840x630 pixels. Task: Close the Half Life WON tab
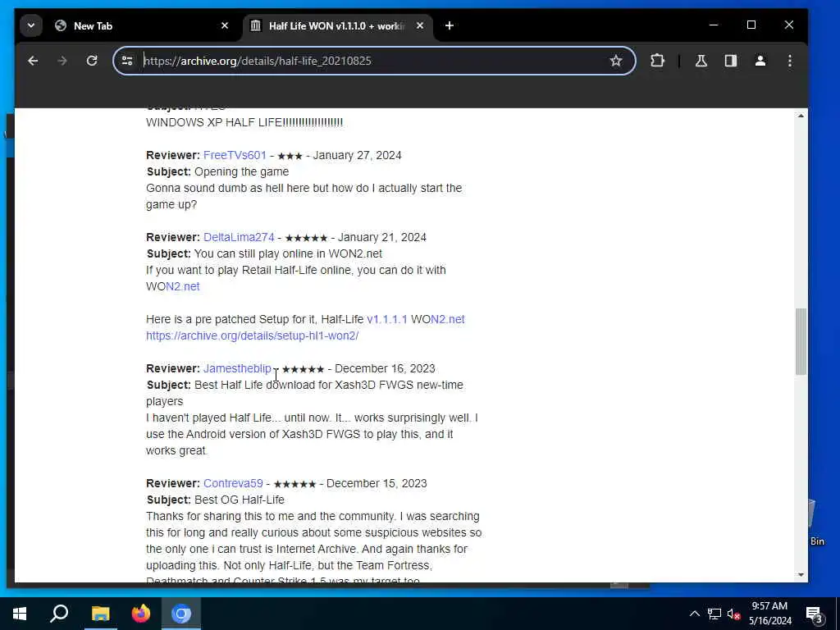(420, 25)
